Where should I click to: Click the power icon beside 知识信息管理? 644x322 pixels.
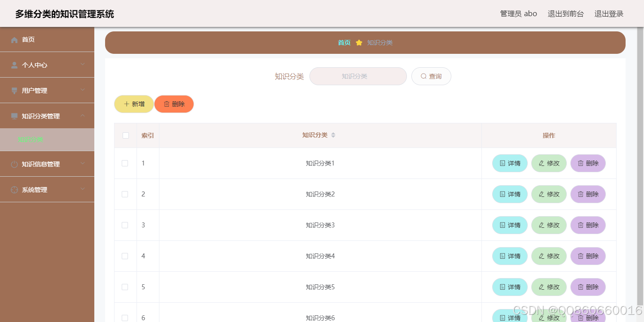[x=14, y=164]
